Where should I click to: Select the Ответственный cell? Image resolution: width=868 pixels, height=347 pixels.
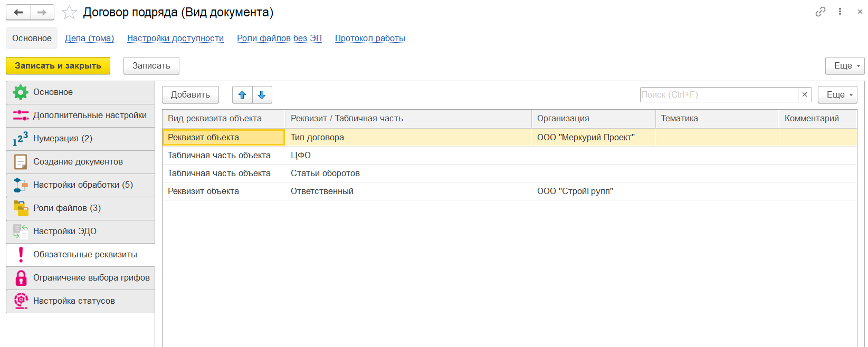[408, 191]
